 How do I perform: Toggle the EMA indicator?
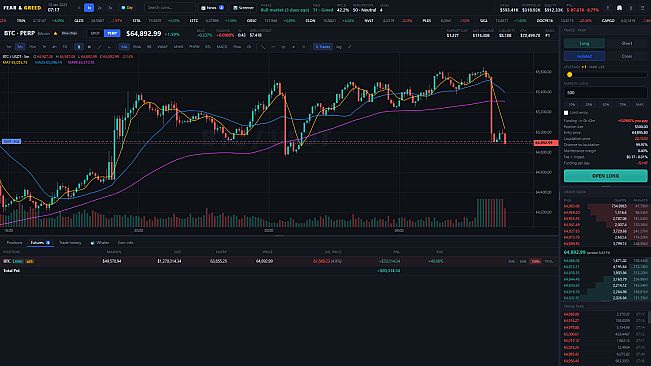coord(137,47)
